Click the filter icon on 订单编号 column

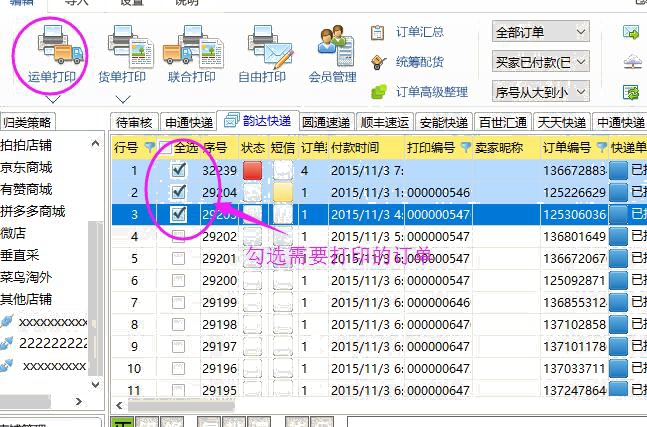tap(602, 147)
